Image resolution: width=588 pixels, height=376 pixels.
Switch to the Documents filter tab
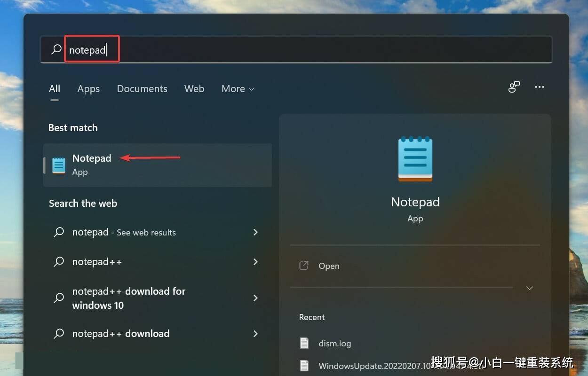pos(142,89)
